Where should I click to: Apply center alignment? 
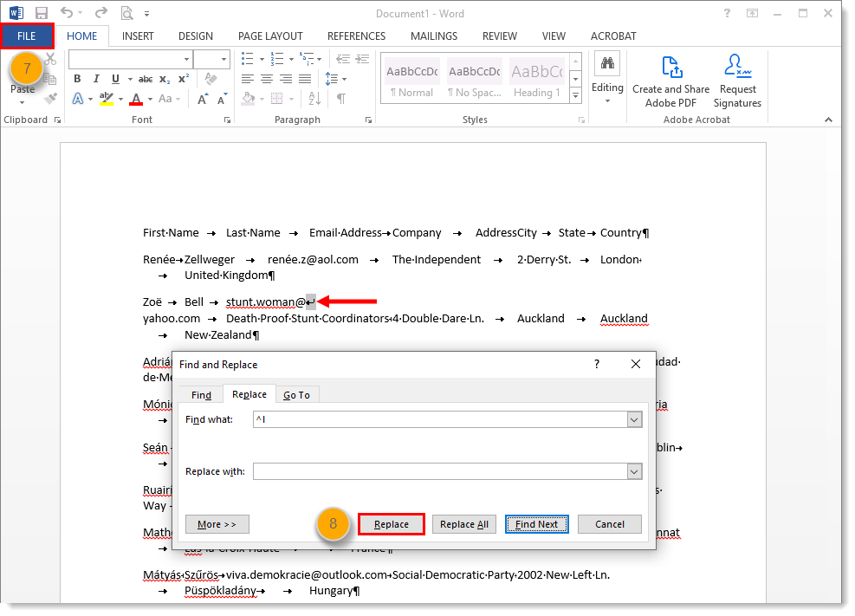(266, 79)
